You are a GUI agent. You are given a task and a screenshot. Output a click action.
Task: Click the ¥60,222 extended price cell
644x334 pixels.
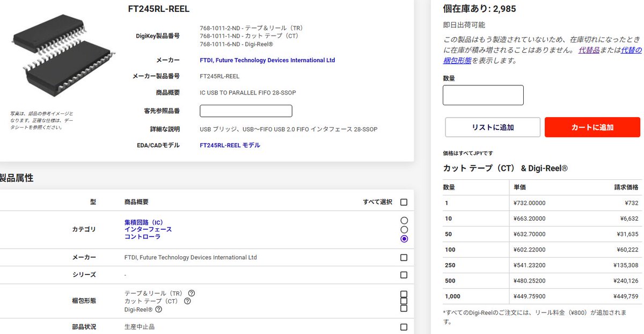click(627, 250)
